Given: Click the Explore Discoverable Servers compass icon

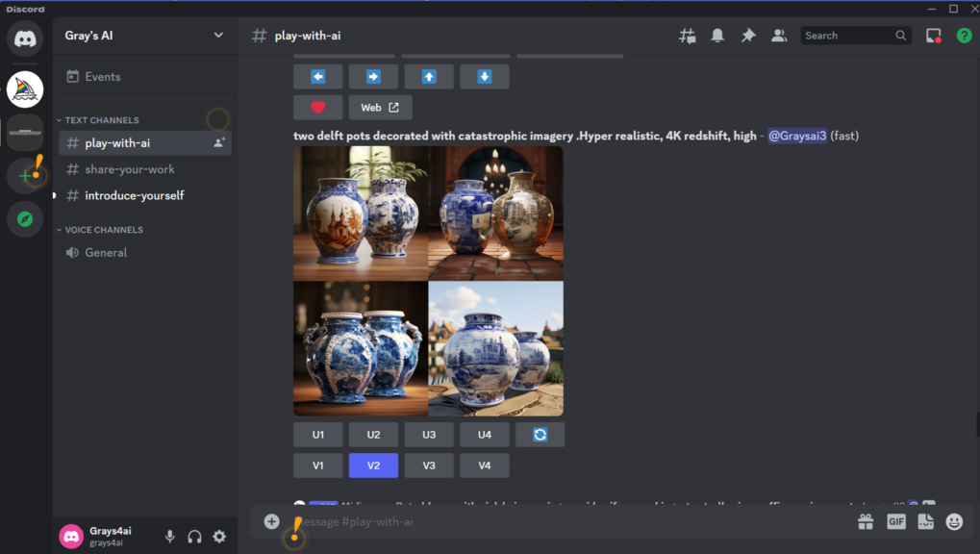Looking at the screenshot, I should point(25,219).
